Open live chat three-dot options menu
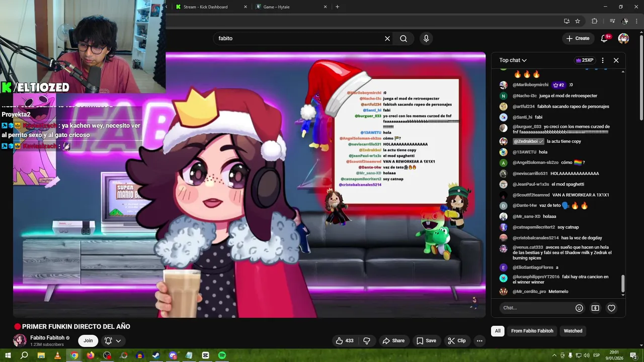The height and width of the screenshot is (362, 644). point(602,60)
